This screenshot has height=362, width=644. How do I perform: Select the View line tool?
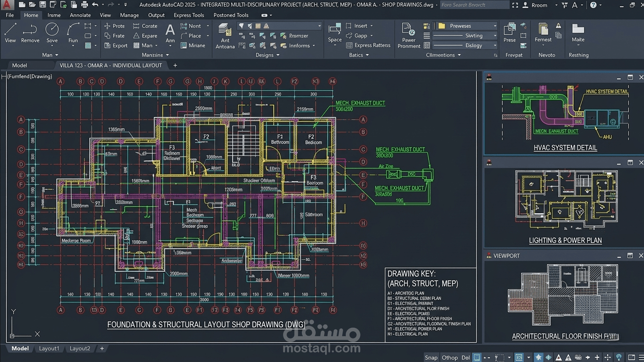point(10,33)
